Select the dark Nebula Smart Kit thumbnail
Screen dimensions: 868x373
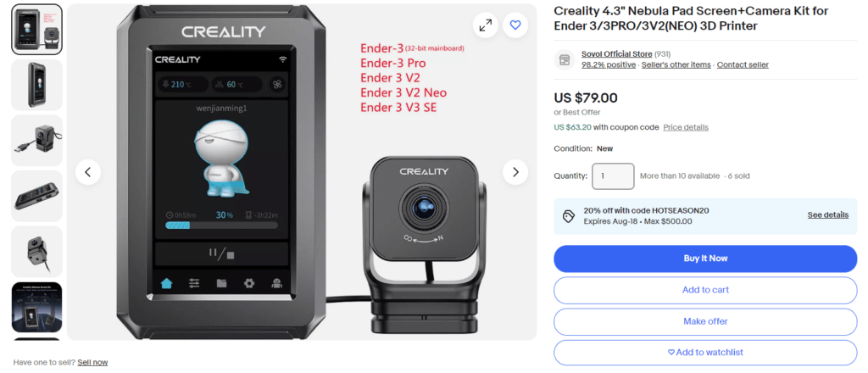pyautogui.click(x=37, y=307)
